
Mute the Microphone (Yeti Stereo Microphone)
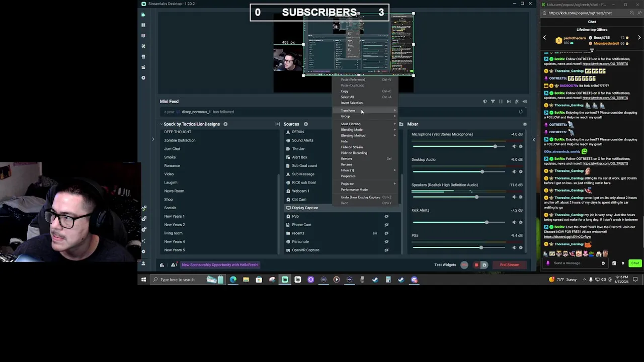pyautogui.click(x=514, y=146)
